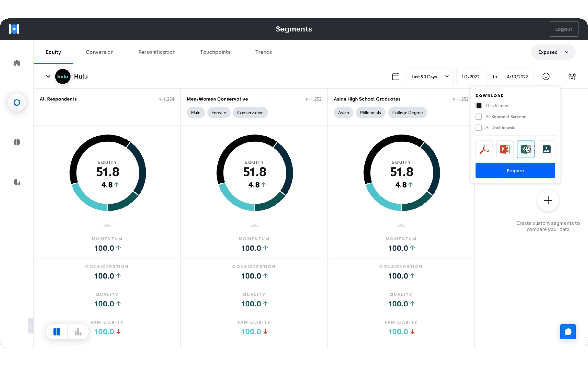Expand the Last 90 Days dropdown
This screenshot has height=367, width=588.
430,76
